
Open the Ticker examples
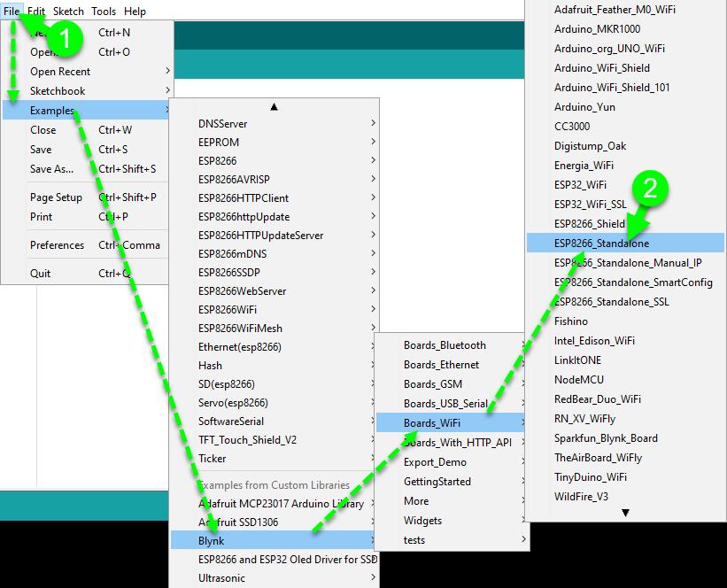(274, 458)
